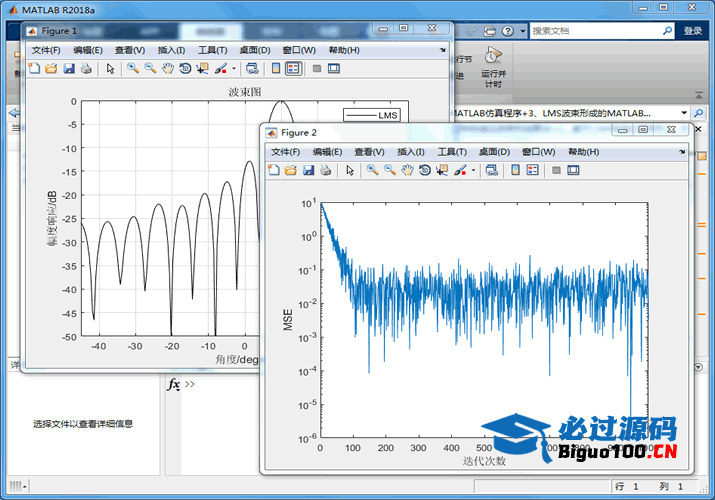
Task: Open 桌面(D) menu in Figure 2
Action: point(494,152)
